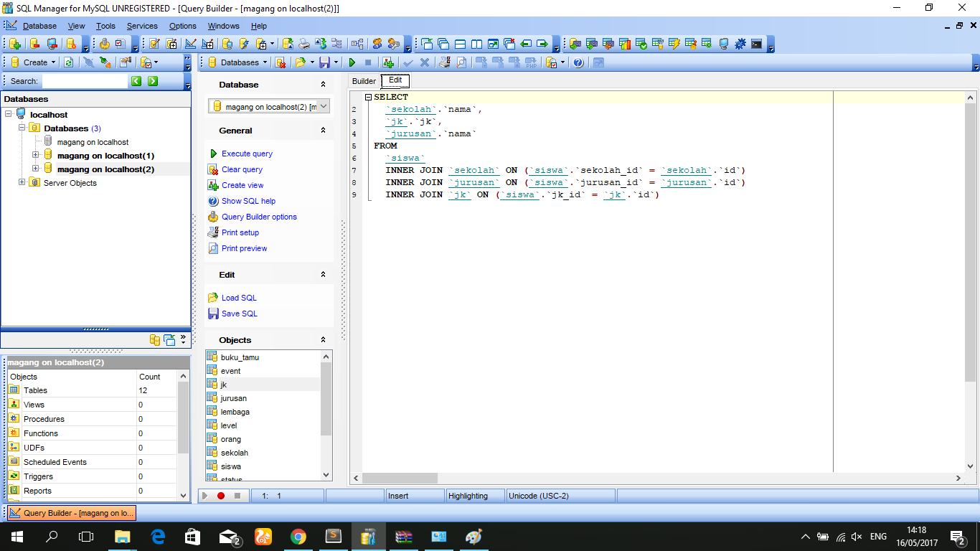The height and width of the screenshot is (551, 980).
Task: Click the Refresh icon beside Create
Action: (67, 62)
